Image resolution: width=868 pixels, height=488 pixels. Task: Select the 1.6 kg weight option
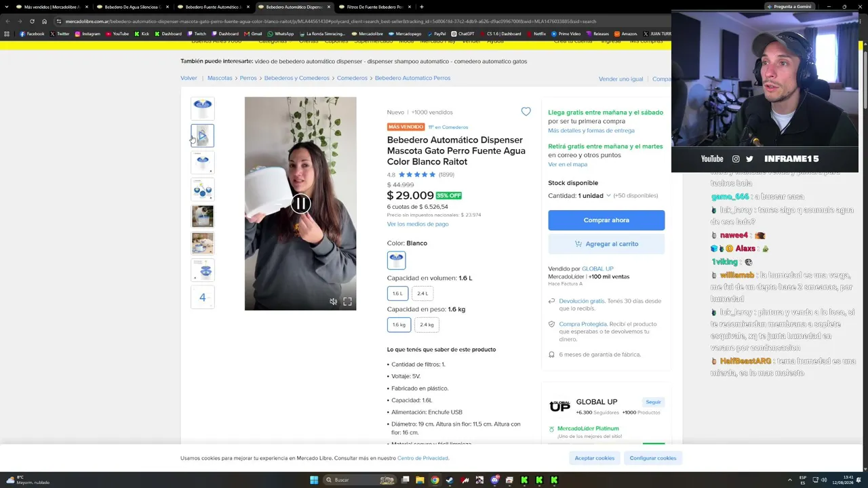coord(399,325)
